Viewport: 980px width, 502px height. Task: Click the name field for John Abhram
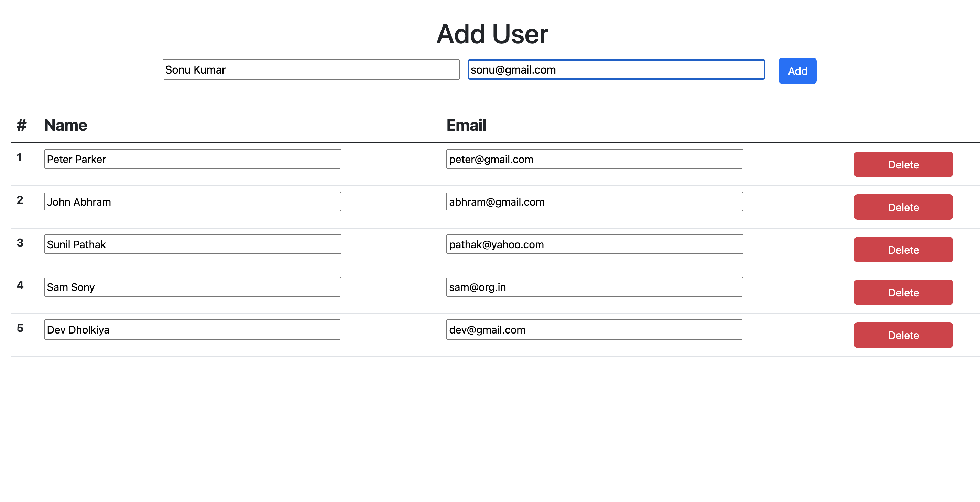click(192, 201)
